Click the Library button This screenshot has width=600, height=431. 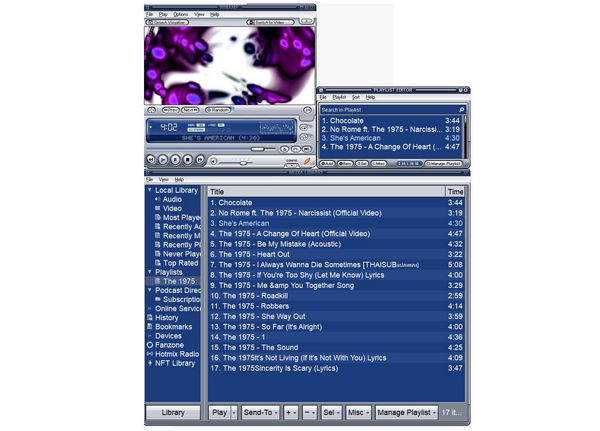(173, 413)
